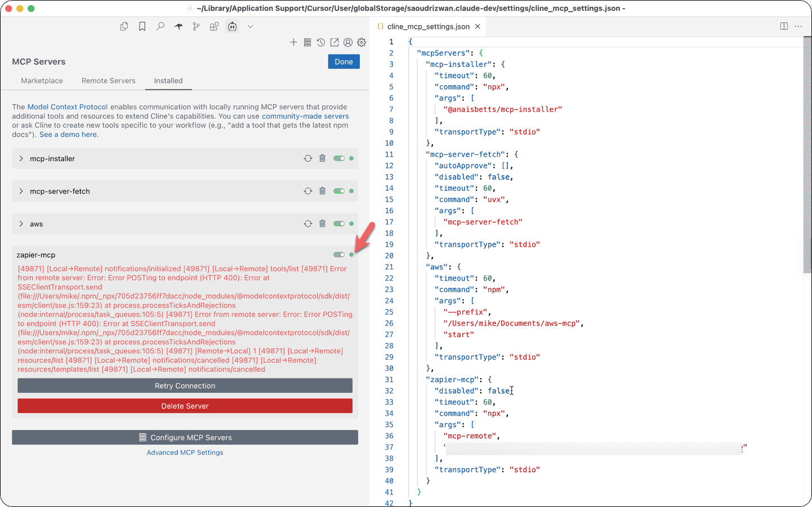Click the red Delete Server button

(185, 406)
